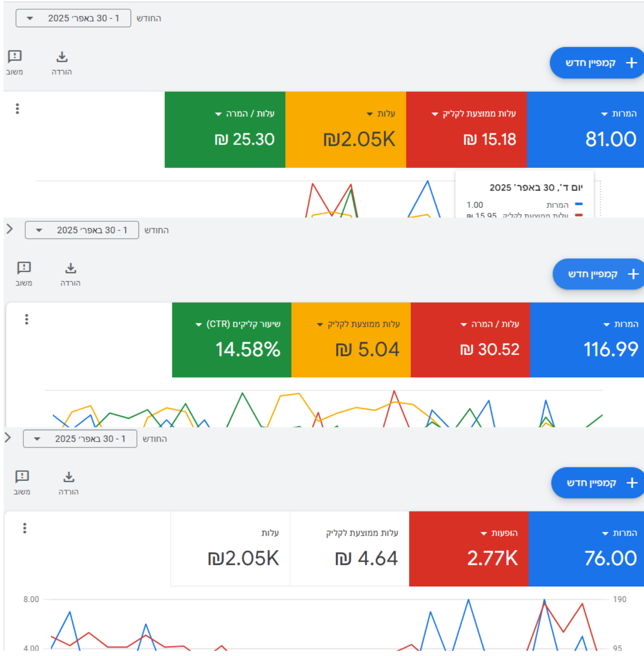Click the 'החודש' label above the 2.77K card
Screen dimensions: 644x656
point(155,439)
